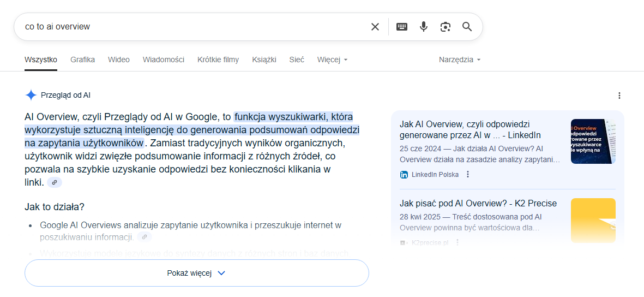Click the yellow K2 Precise thumbnail

click(593, 221)
